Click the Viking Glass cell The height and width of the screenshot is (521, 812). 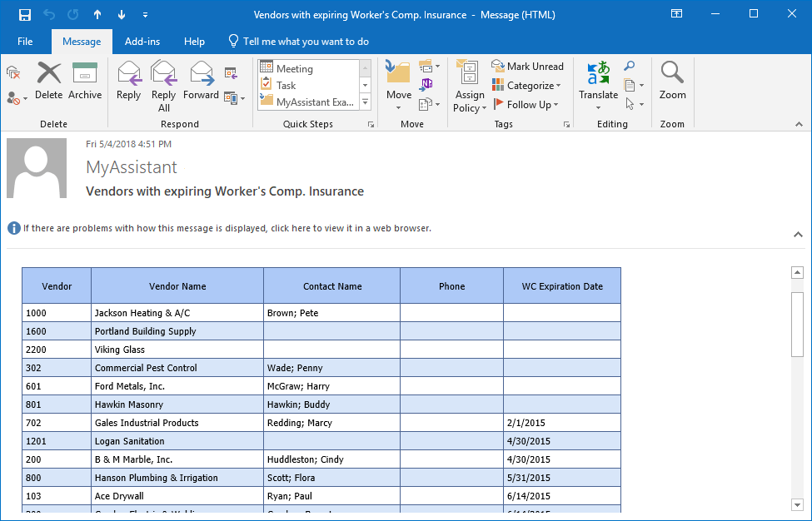pyautogui.click(x=177, y=350)
